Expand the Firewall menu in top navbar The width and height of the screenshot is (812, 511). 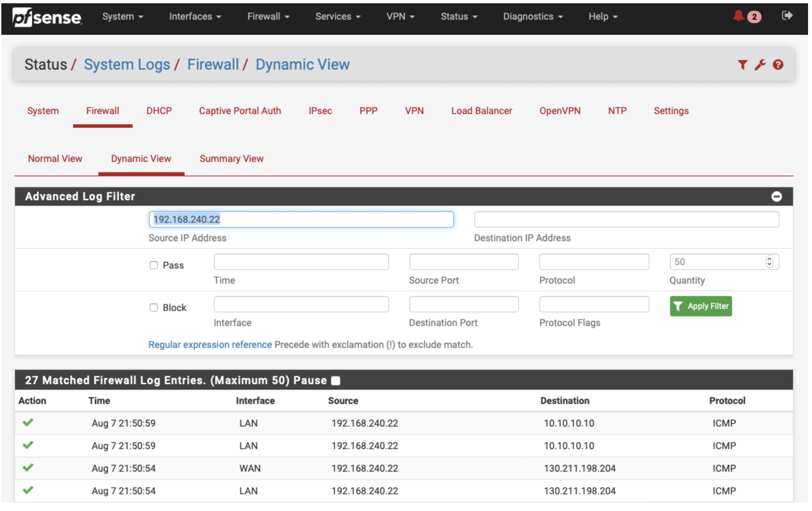pos(268,16)
